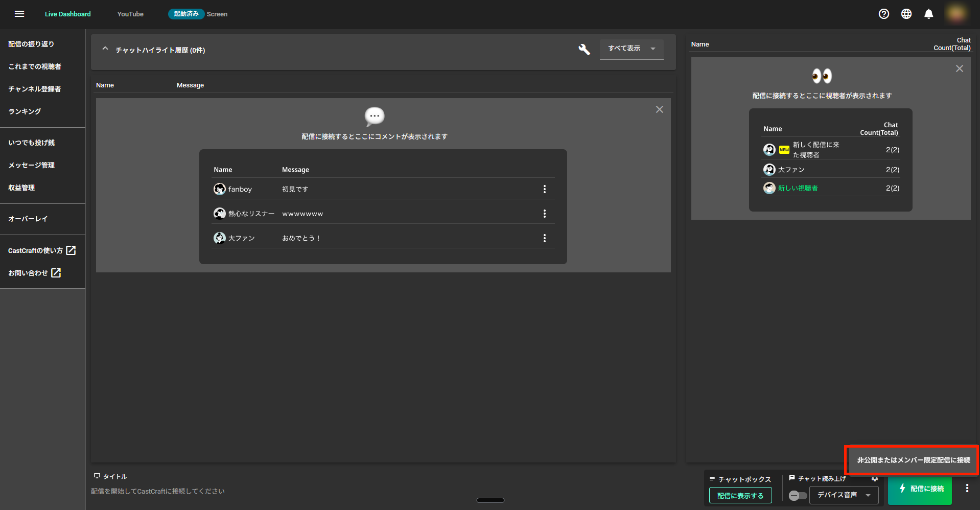980x510 pixels.
Task: Open the チャット読み上げ gear settings
Action: click(875, 479)
